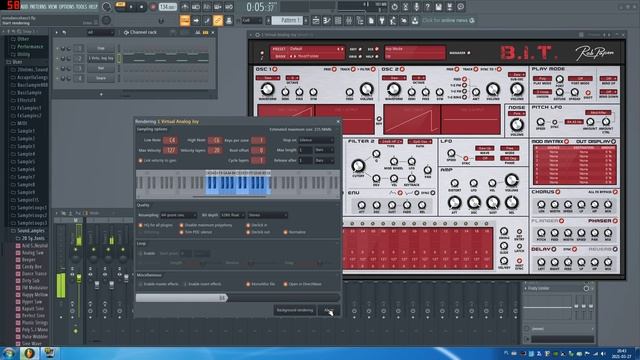
Task: Open the Pattern 1 selector dropdown
Action: 287,20
